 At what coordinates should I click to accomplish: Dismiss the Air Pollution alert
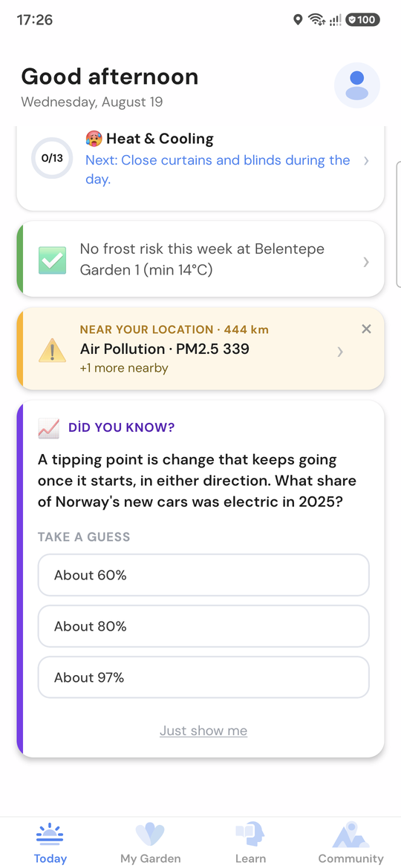coord(366,329)
